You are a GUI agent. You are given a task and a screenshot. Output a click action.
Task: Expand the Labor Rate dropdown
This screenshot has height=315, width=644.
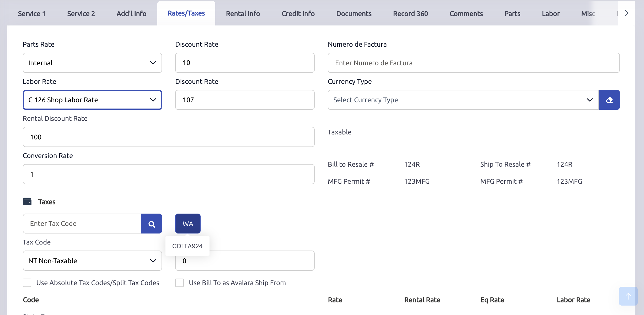pyautogui.click(x=92, y=100)
